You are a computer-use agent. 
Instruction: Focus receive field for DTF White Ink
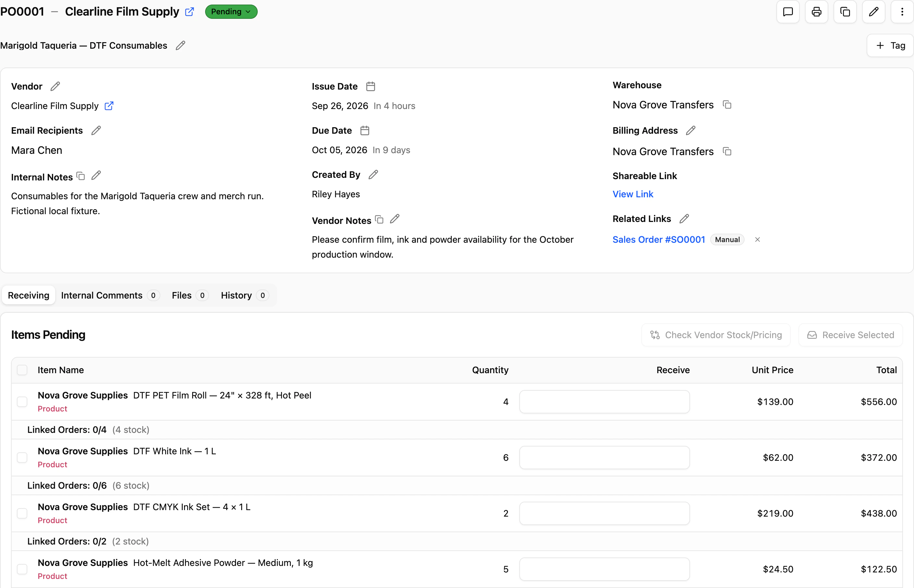pos(604,458)
